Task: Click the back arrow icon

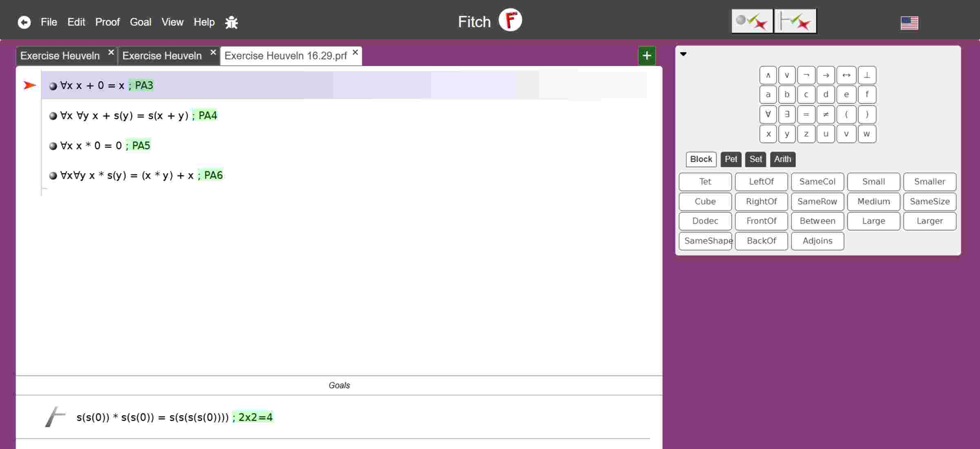Action: pyautogui.click(x=24, y=22)
